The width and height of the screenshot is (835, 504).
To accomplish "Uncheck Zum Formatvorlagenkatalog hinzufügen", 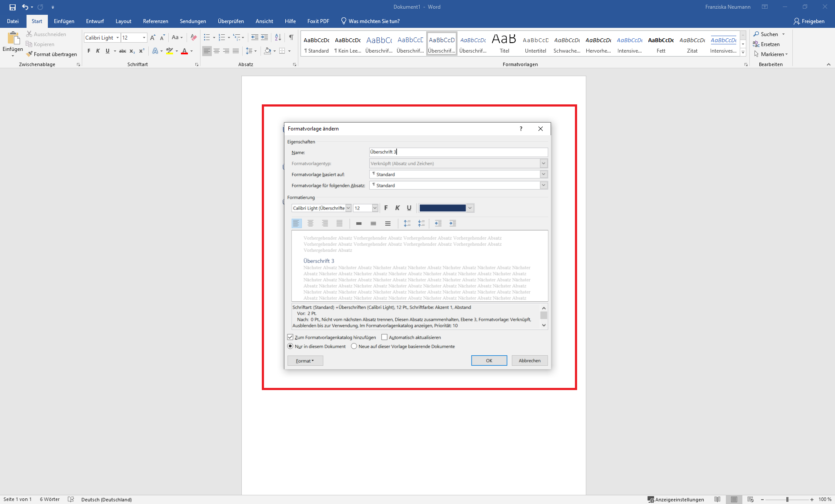I will click(291, 337).
